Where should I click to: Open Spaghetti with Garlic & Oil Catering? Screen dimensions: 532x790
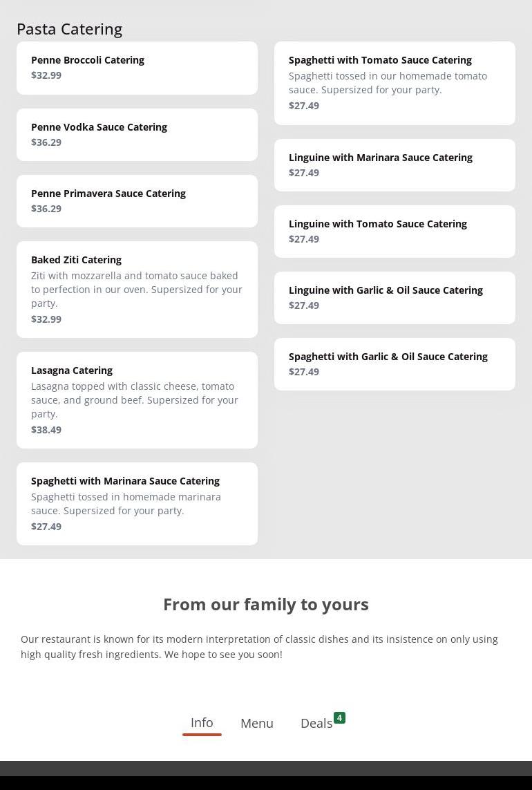pos(395,364)
